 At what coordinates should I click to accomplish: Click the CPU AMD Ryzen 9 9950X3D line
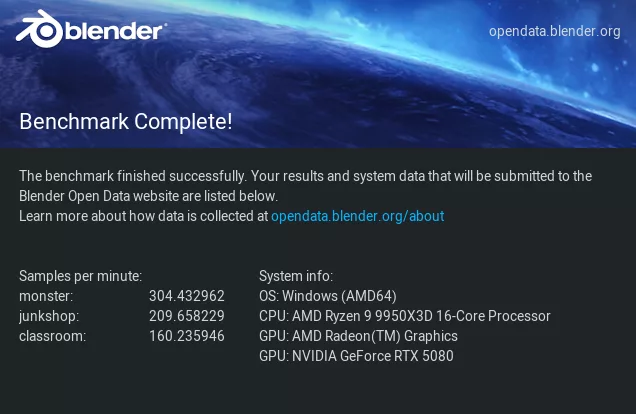pyautogui.click(x=404, y=316)
